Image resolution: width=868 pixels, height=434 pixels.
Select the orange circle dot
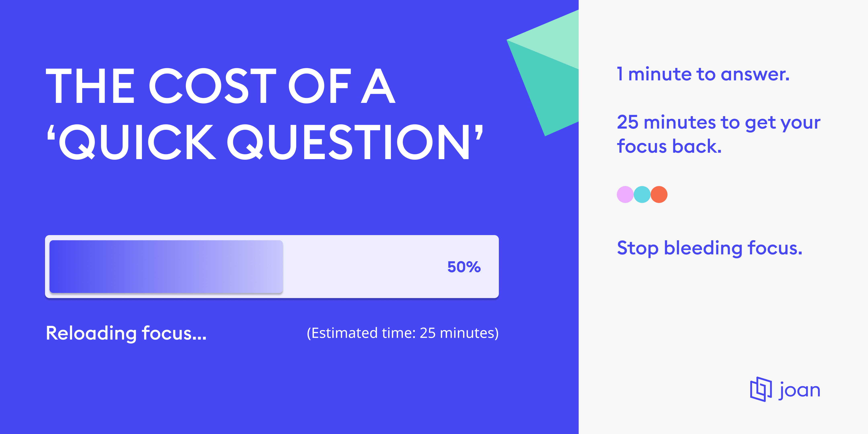(659, 194)
